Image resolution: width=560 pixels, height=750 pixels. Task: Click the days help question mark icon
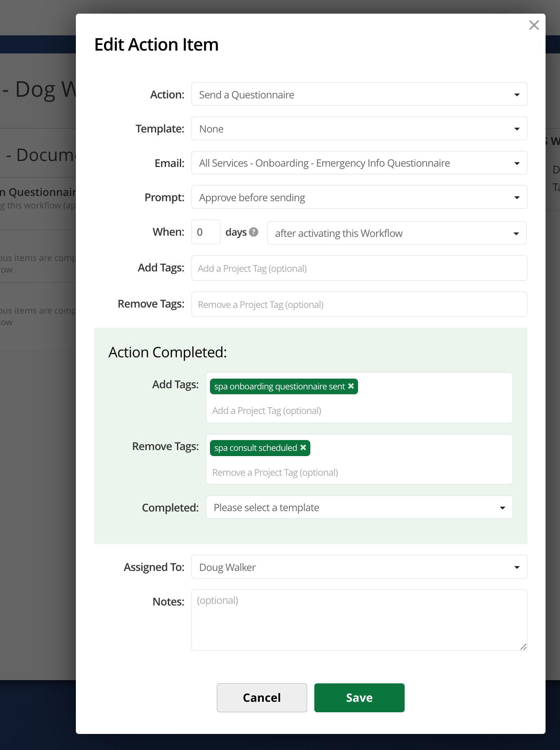pos(253,232)
